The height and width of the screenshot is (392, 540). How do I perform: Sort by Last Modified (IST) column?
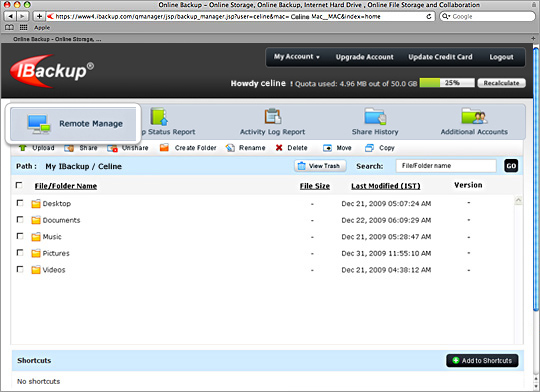click(x=386, y=186)
